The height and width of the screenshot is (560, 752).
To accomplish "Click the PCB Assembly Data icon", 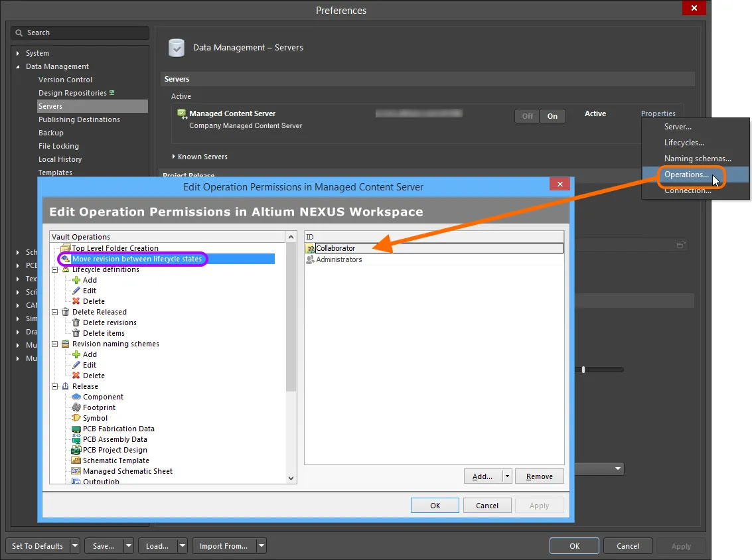I will (76, 439).
